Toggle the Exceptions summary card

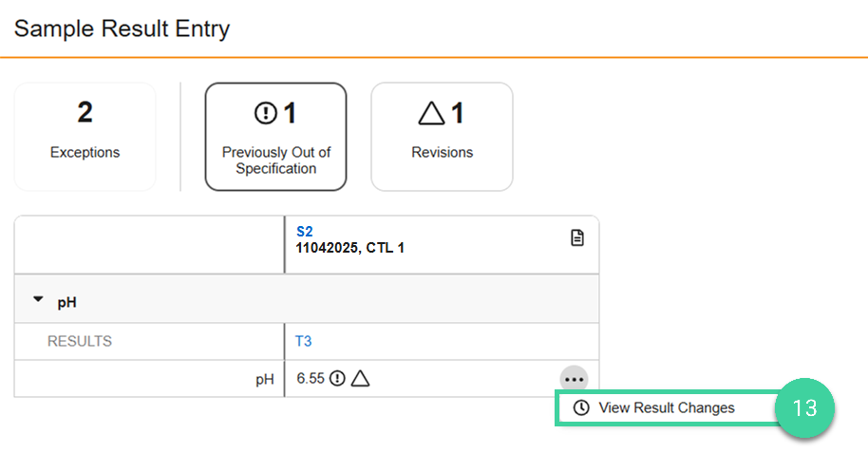click(85, 137)
